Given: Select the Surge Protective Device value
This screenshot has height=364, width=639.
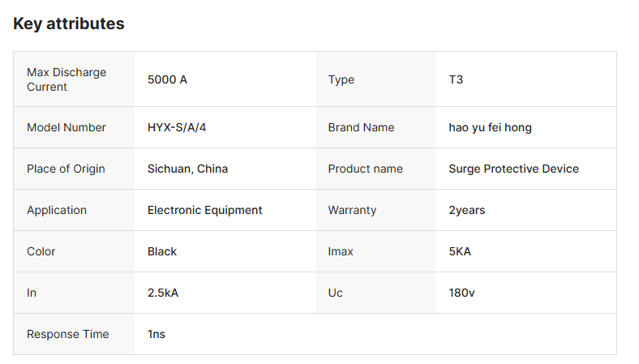Looking at the screenshot, I should 513,169.
